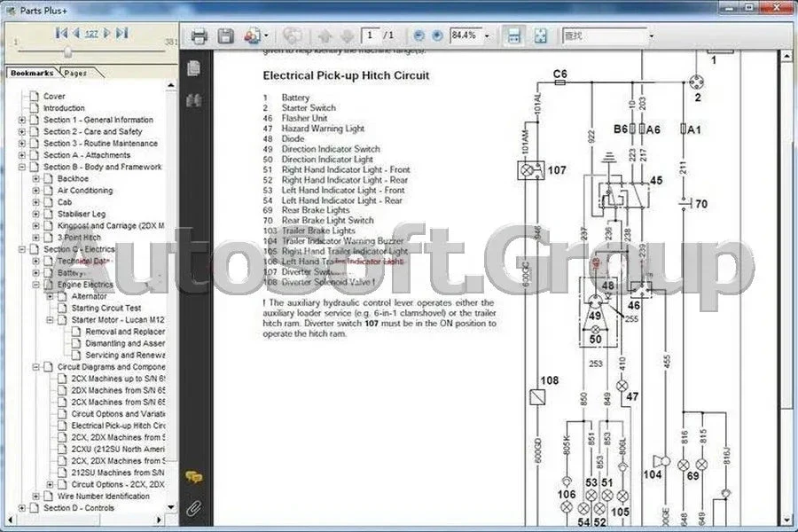Click the Save floppy disk icon
798x532 pixels.
[225, 36]
